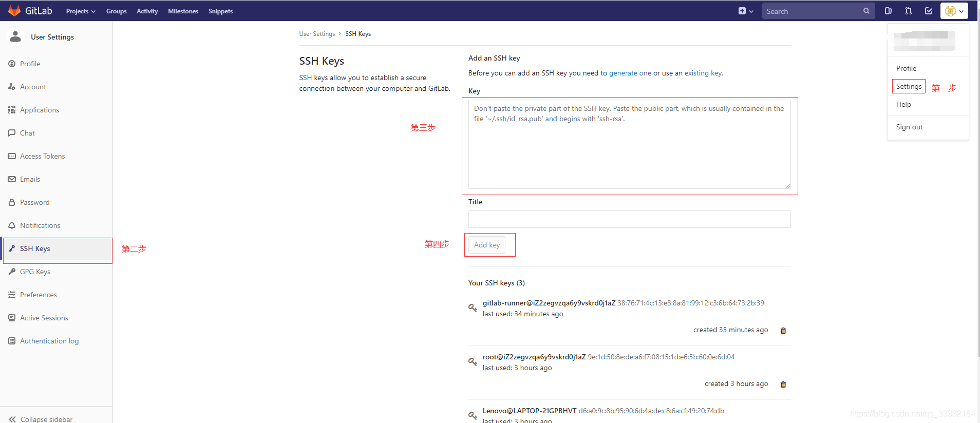Expand the Projects dropdown

pos(81,11)
